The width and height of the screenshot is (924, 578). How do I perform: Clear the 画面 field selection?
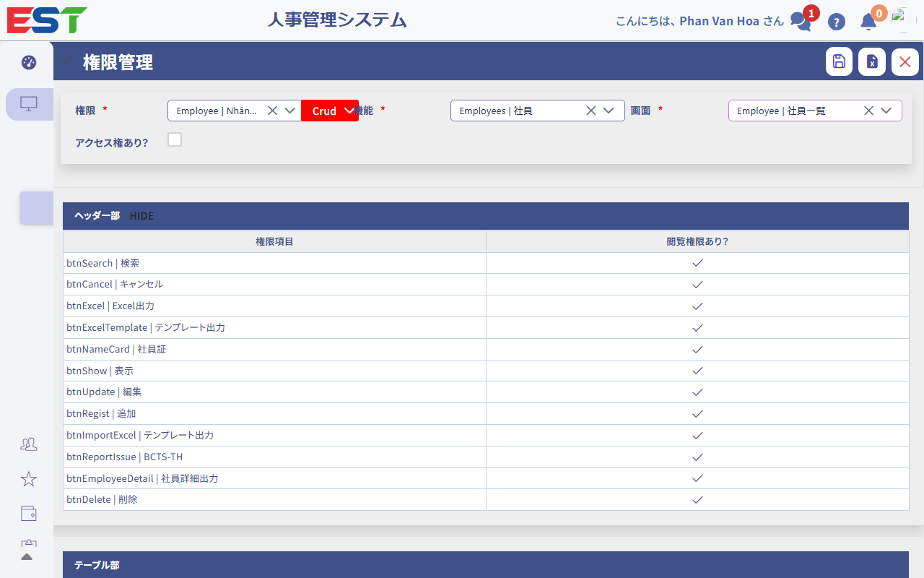868,111
